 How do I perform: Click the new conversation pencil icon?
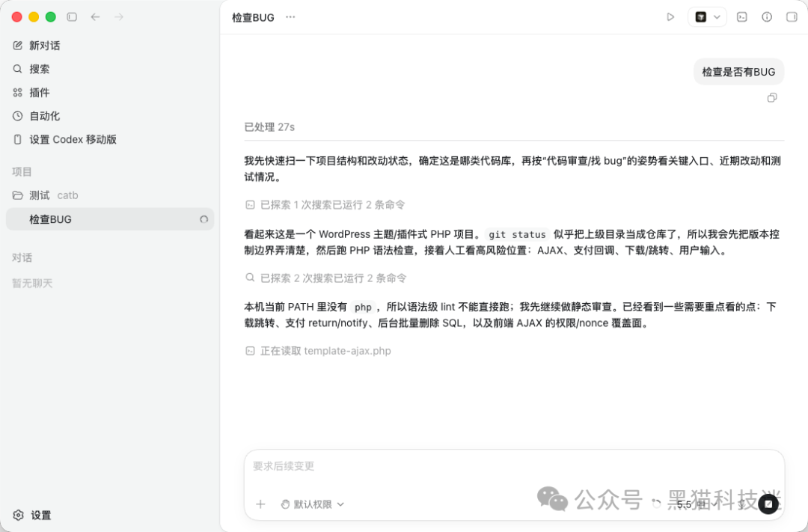[x=17, y=46]
